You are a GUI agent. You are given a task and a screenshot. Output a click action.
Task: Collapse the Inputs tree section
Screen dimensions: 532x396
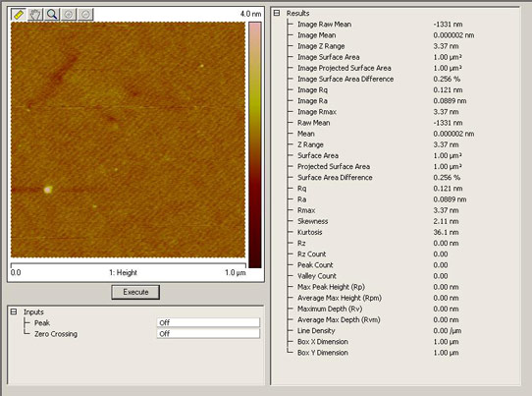point(13,311)
